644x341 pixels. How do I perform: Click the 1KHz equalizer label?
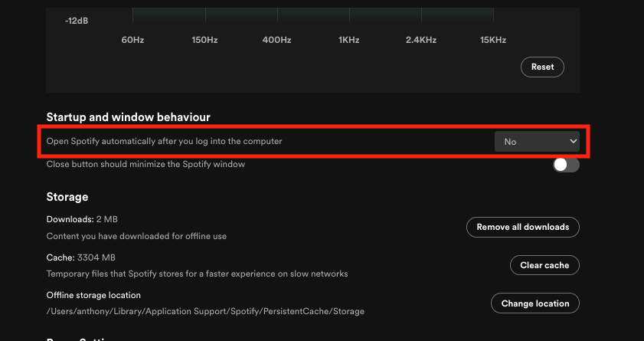pyautogui.click(x=349, y=40)
